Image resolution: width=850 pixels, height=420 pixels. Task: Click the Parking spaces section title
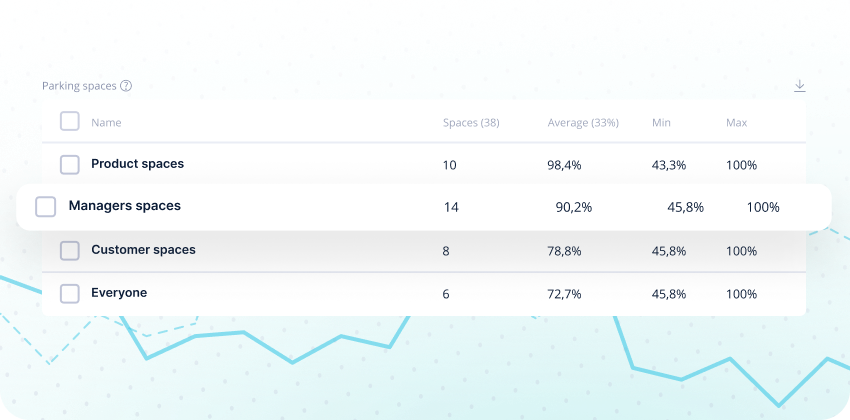point(79,86)
